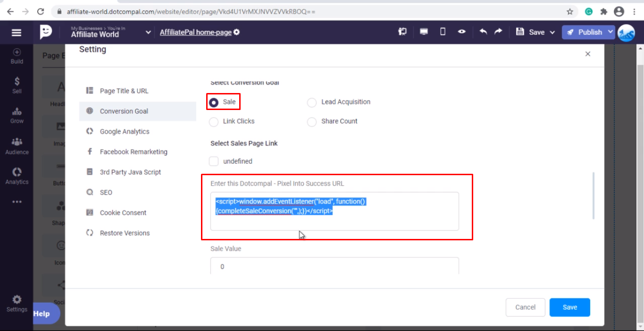
Task: Close the Setting dialog with the X
Action: tap(588, 54)
